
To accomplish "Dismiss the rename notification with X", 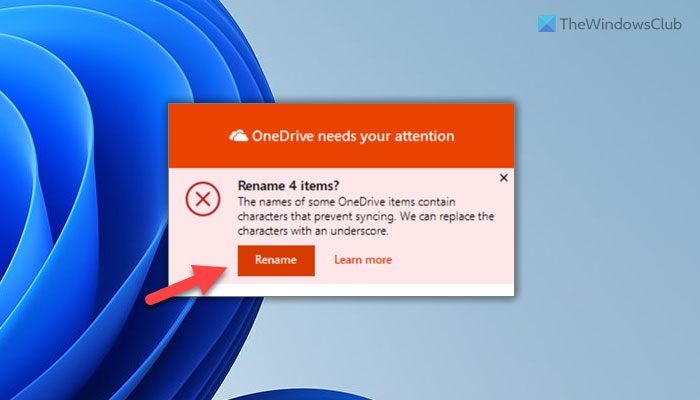I will click(x=504, y=178).
